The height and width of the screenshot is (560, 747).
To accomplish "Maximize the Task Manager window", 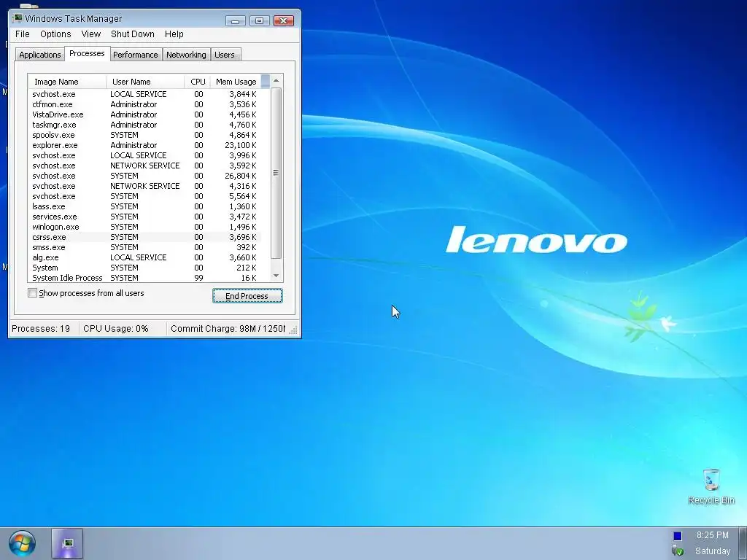I will [x=260, y=20].
